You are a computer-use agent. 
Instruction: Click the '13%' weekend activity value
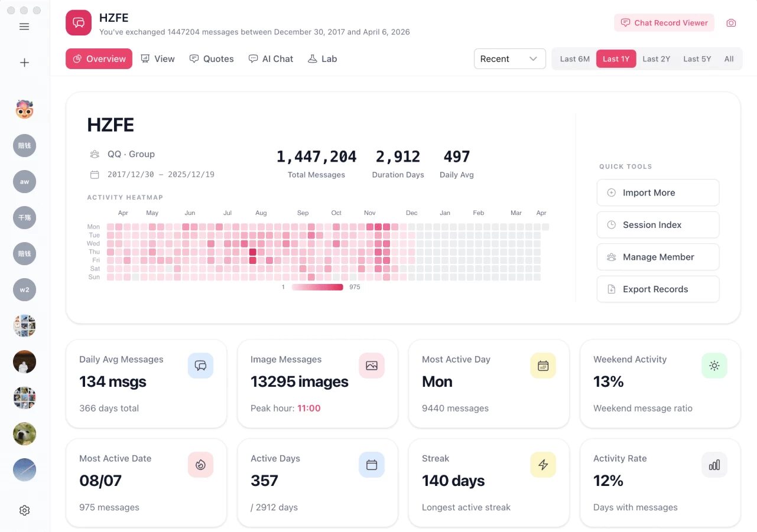click(609, 382)
